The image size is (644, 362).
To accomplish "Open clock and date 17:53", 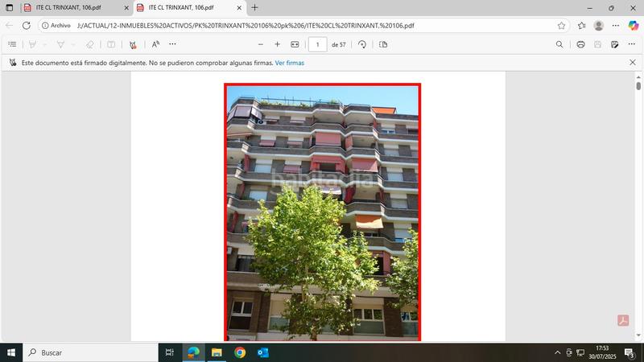I will pyautogui.click(x=602, y=352).
